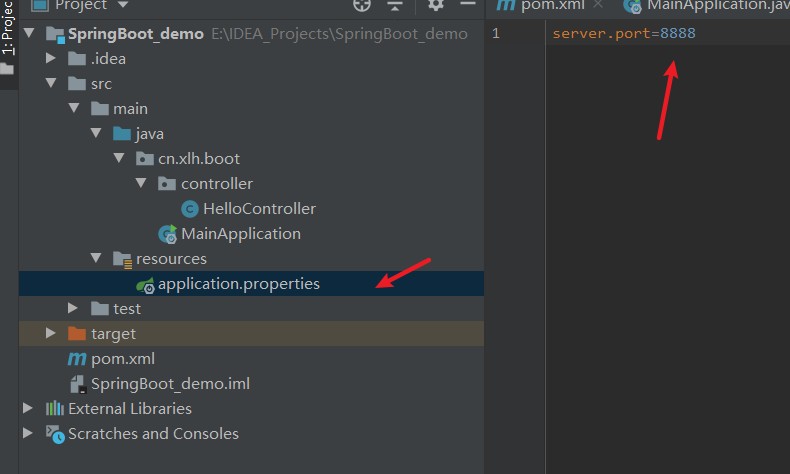The height and width of the screenshot is (474, 790).
Task: Select SpringBoot_demo.iml in the tree
Action: coord(170,384)
